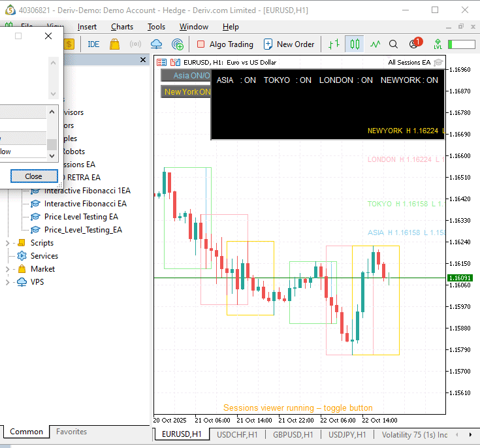This screenshot has width=480, height=448.
Task: Click the dialog list scroll-up arrow
Action: point(52,112)
